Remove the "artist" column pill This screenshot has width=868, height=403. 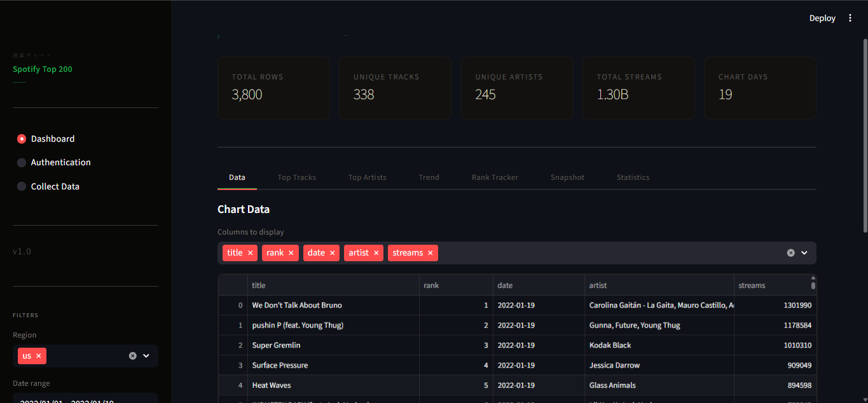376,252
